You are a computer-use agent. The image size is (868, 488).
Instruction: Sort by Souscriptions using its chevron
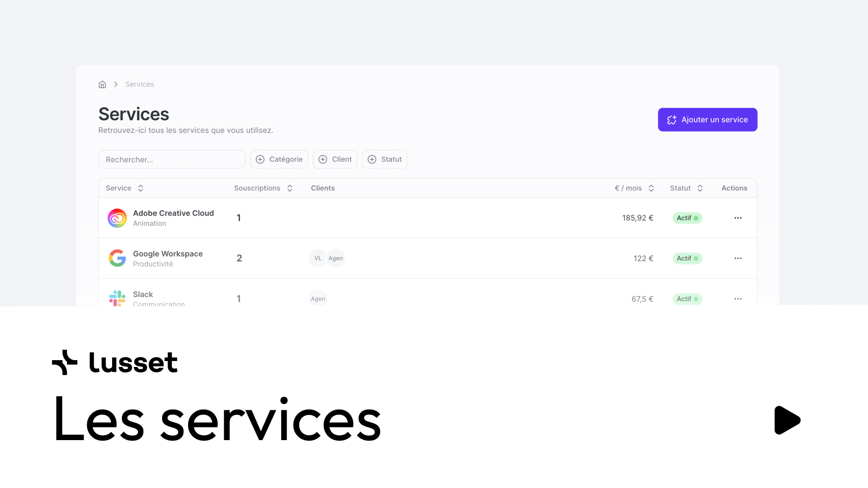point(290,188)
